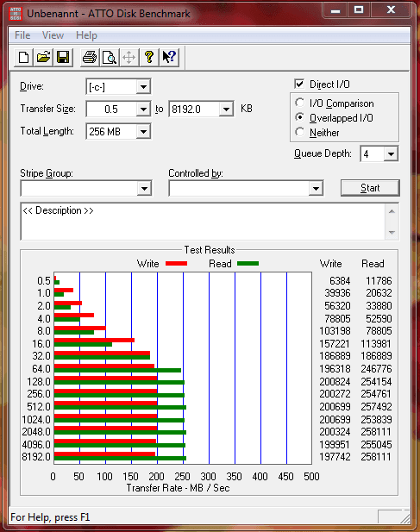Click the read value 246776
This screenshot has height=532, width=420.
pyautogui.click(x=376, y=369)
